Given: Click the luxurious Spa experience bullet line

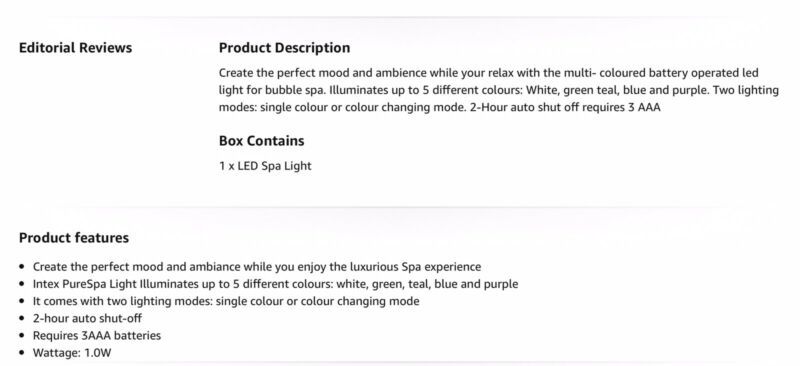Looking at the screenshot, I should tap(257, 267).
